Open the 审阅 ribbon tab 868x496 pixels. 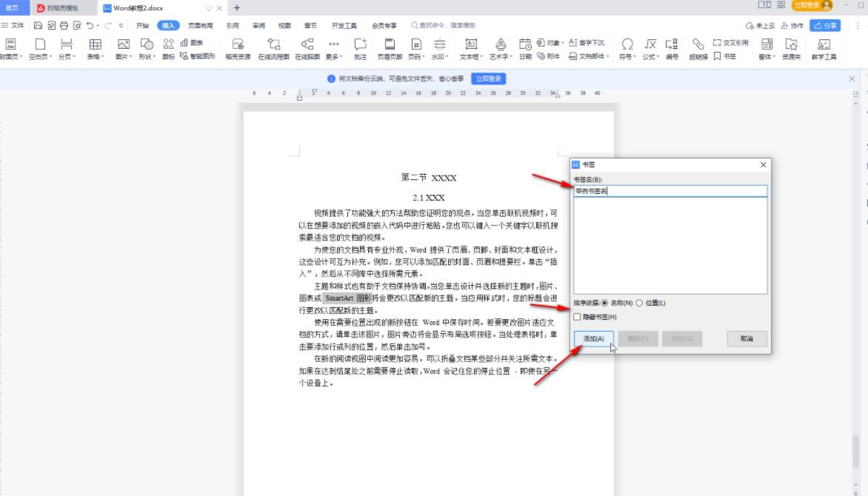258,24
